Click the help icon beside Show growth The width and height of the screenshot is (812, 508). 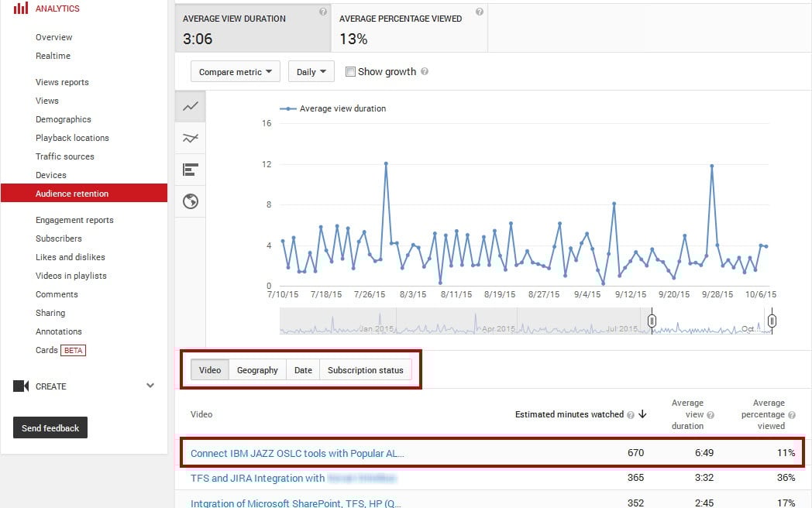(425, 71)
